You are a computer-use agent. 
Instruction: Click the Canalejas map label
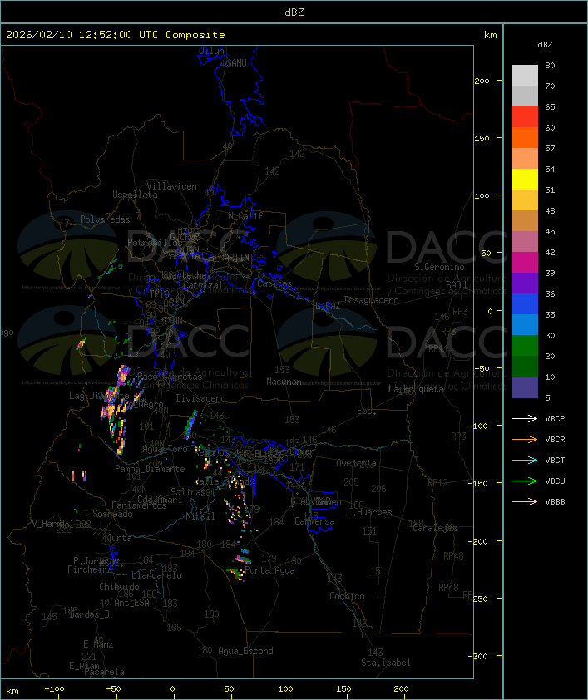[435, 528]
